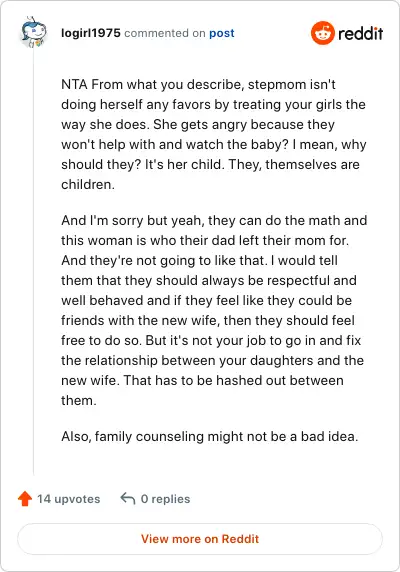This screenshot has height=572, width=400.
Task: Click the "View more on Reddit" button
Action: 200,539
